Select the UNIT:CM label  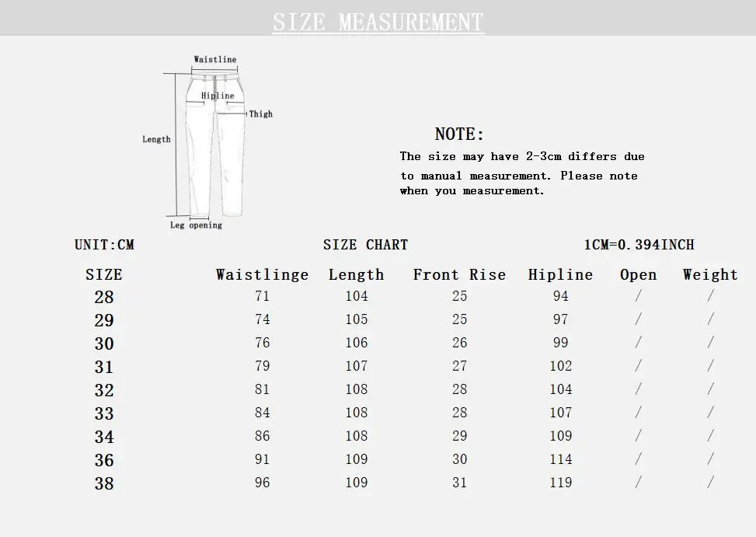point(104,245)
